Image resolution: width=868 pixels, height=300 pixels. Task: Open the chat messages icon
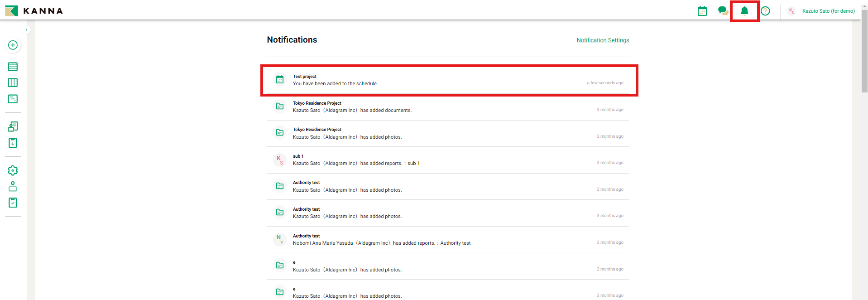tap(723, 11)
